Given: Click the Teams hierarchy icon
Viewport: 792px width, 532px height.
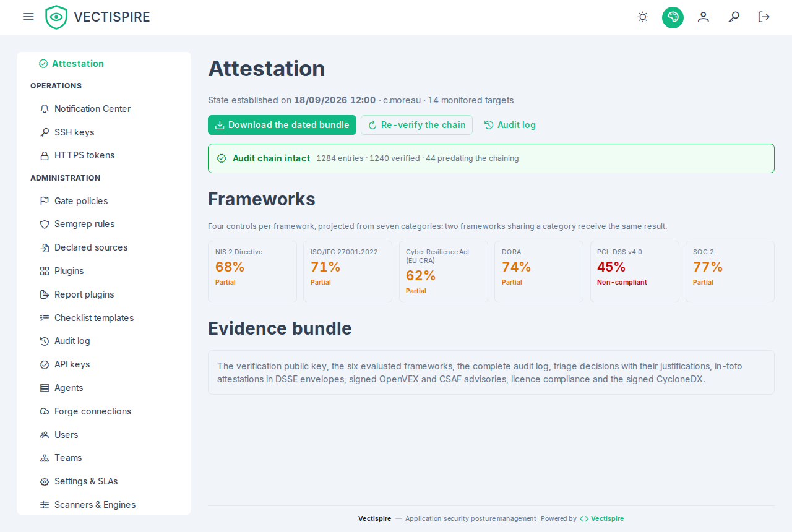Looking at the screenshot, I should [45, 458].
